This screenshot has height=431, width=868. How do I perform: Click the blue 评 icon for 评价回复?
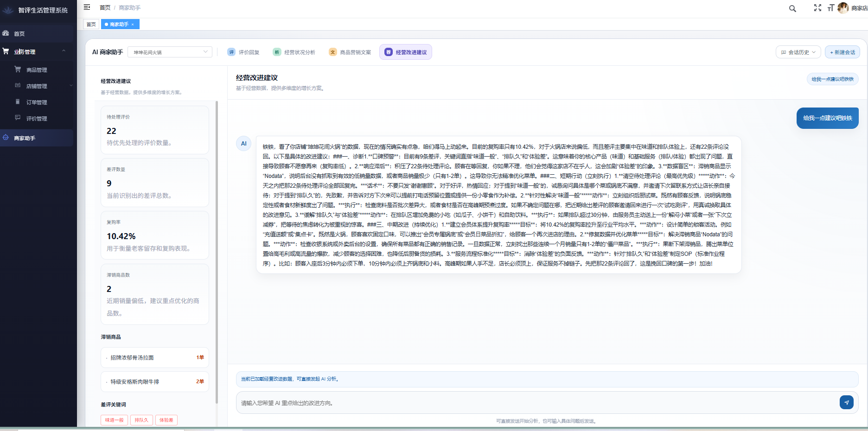point(231,52)
